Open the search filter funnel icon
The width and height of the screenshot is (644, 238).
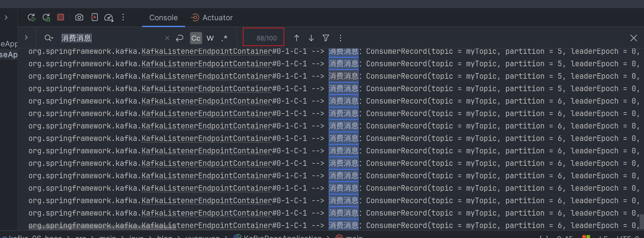[x=326, y=38]
